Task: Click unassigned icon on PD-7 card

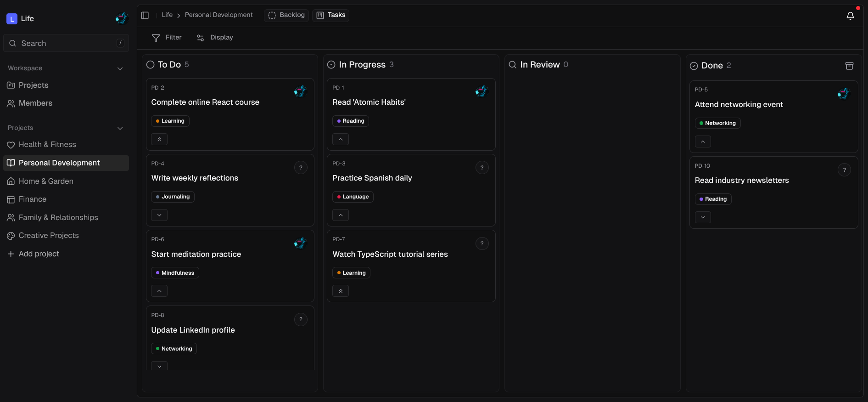Action: coord(482,243)
